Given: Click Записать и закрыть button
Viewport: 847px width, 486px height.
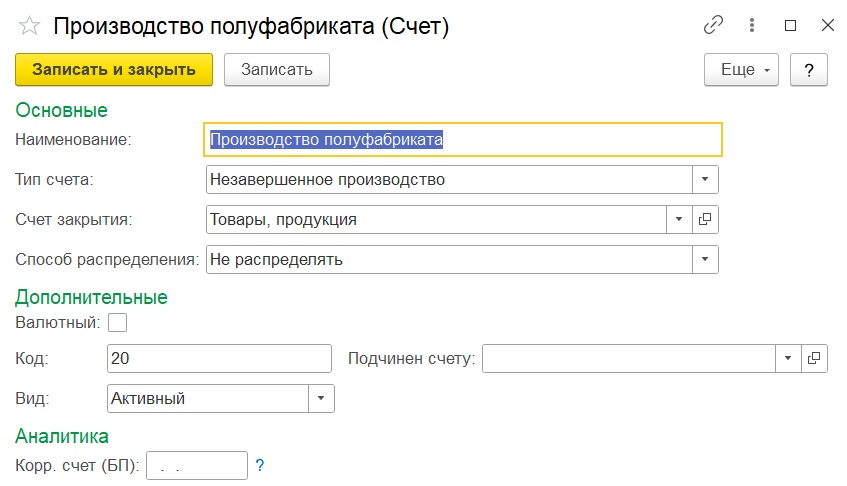Looking at the screenshot, I should pos(114,70).
